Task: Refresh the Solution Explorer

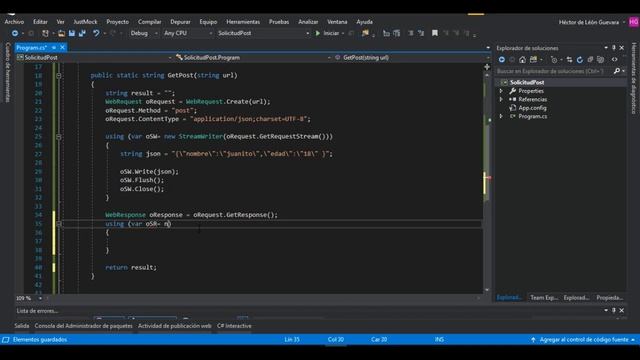Action: (580, 60)
